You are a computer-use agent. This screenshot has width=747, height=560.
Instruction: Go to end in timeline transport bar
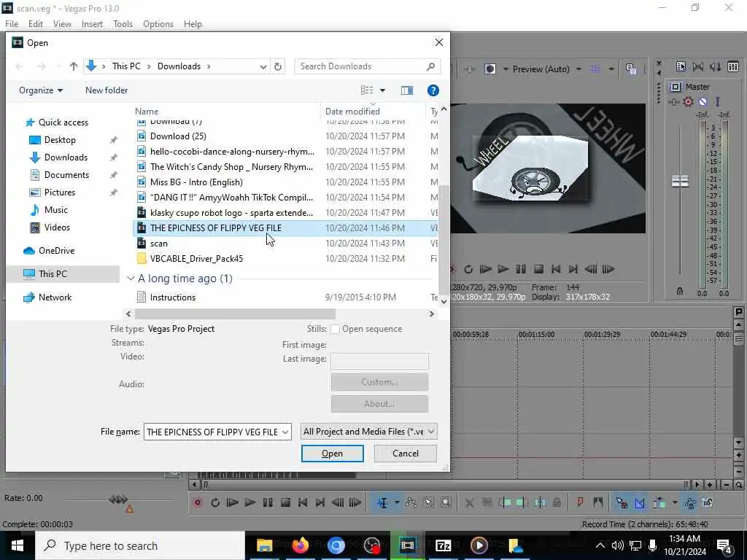320,502
